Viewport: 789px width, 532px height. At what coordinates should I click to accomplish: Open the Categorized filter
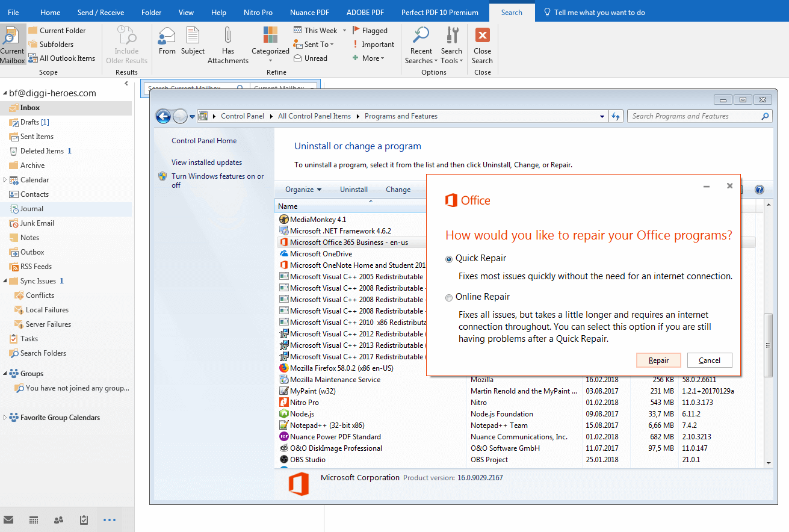point(270,45)
